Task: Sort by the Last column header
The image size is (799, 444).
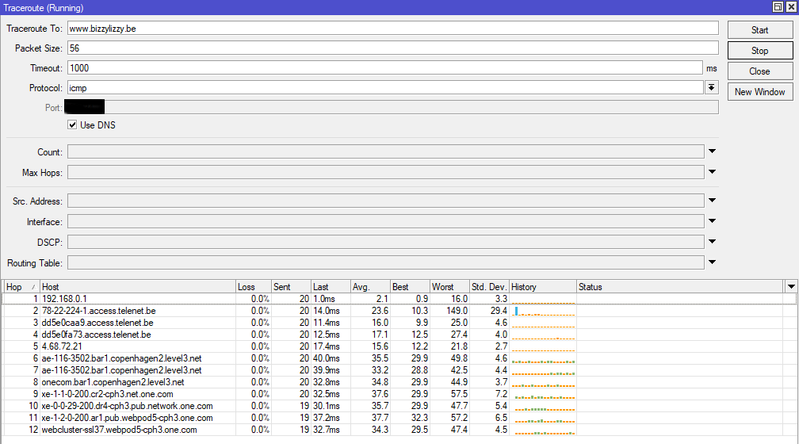Action: (331, 286)
